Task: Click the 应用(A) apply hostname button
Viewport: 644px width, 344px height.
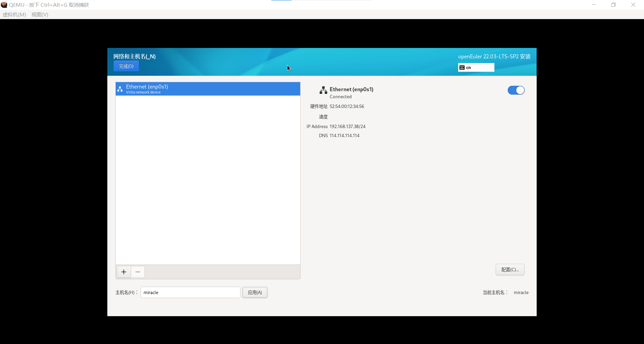Action: (255, 292)
